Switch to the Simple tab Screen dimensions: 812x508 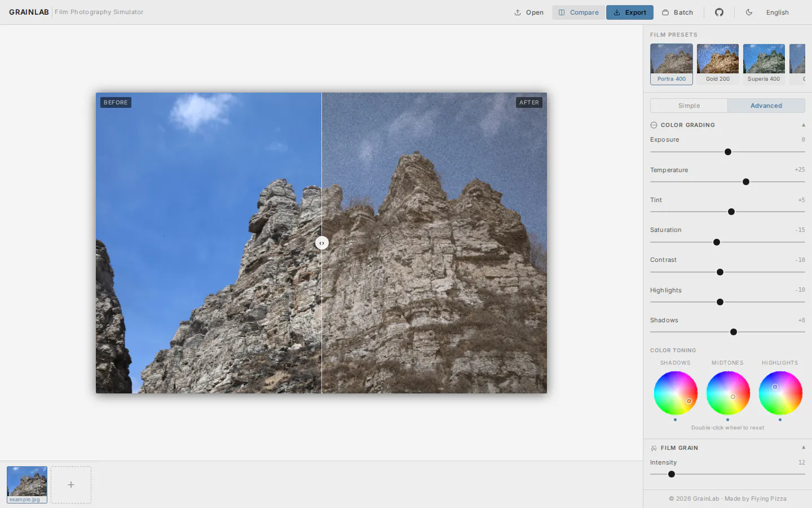(x=689, y=106)
